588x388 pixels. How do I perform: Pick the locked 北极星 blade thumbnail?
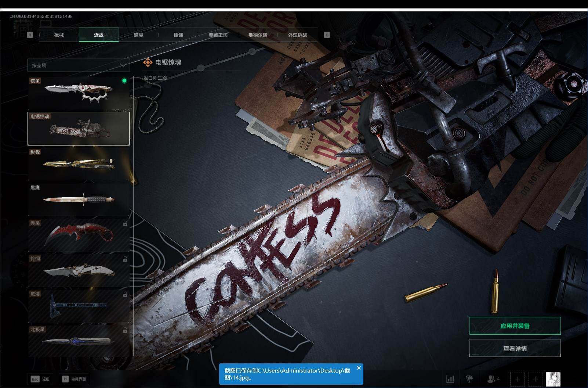(x=79, y=341)
